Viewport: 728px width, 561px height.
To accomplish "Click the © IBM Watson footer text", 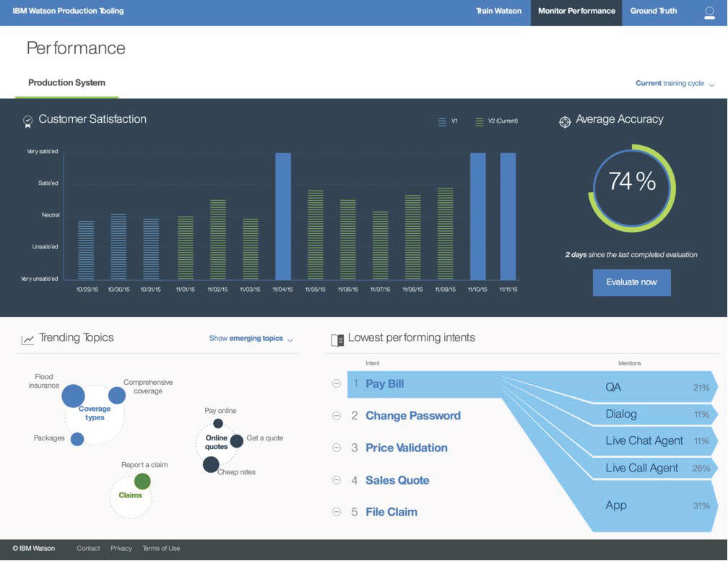I will click(33, 549).
